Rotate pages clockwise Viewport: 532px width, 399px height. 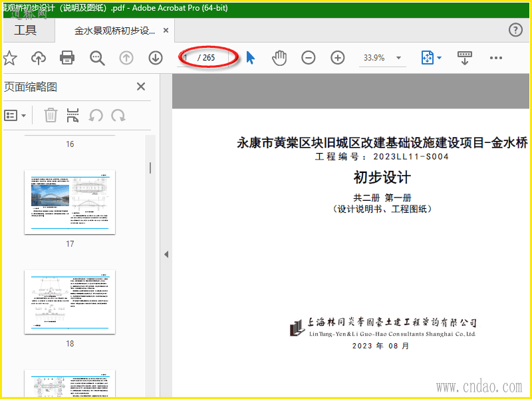tap(118, 116)
